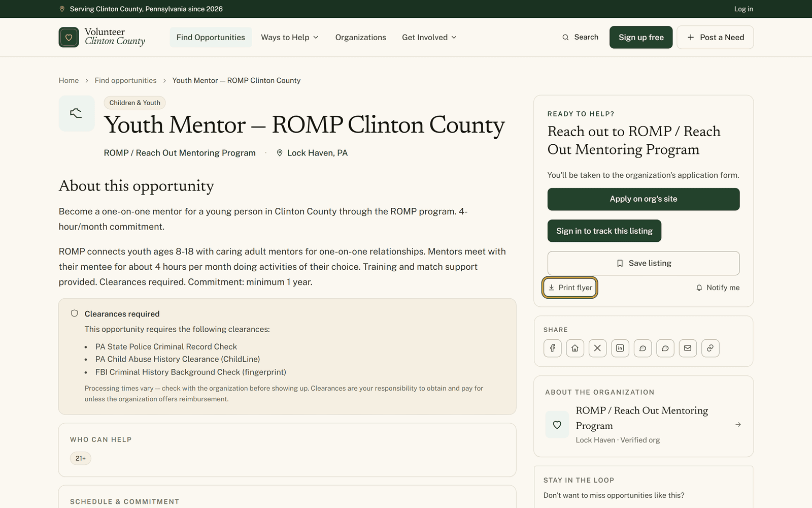This screenshot has height=508, width=812.
Task: Click the Children & Youth category tag
Action: 134,103
